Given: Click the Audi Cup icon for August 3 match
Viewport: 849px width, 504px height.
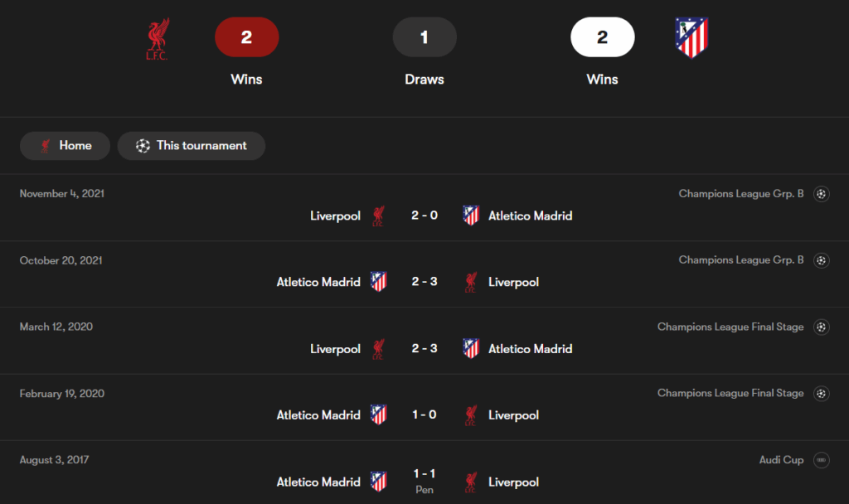Looking at the screenshot, I should [x=821, y=460].
